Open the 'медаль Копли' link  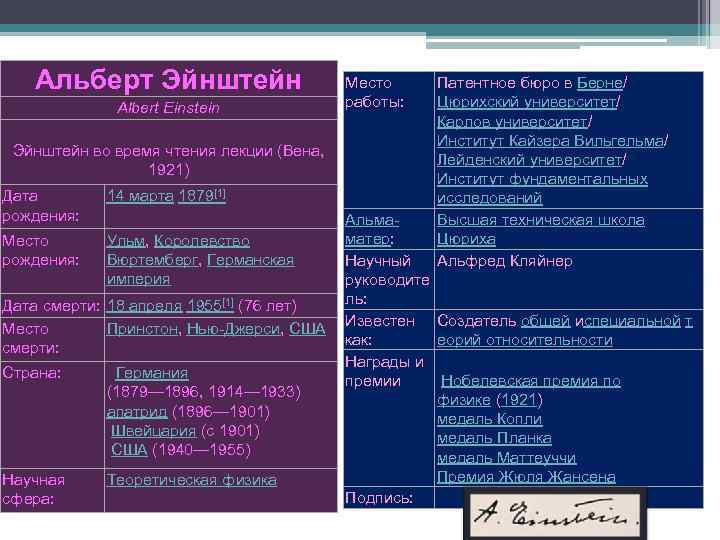(x=489, y=419)
